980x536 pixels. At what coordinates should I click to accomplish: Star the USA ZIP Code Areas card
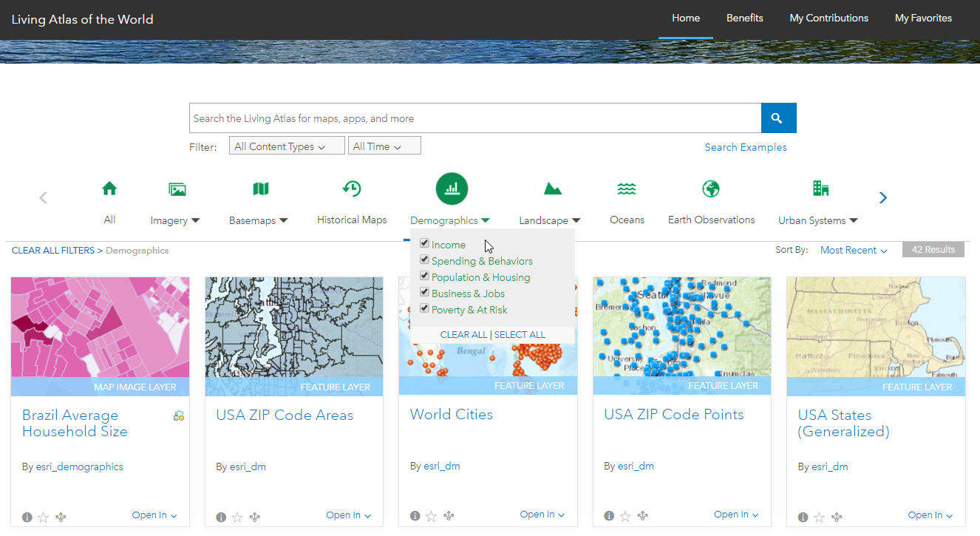click(237, 517)
